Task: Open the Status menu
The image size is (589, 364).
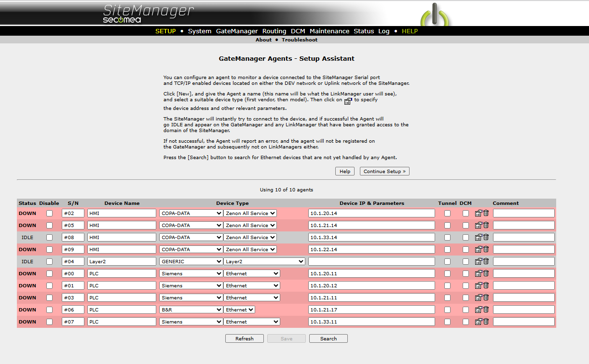Action: pos(364,31)
